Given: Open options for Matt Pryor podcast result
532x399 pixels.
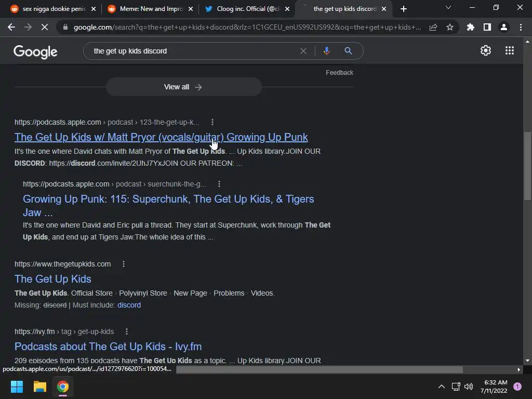Looking at the screenshot, I should coord(212,122).
